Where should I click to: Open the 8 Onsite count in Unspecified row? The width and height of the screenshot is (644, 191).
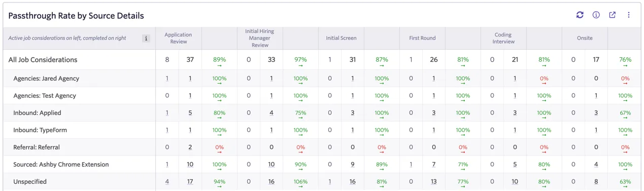pos(596,182)
